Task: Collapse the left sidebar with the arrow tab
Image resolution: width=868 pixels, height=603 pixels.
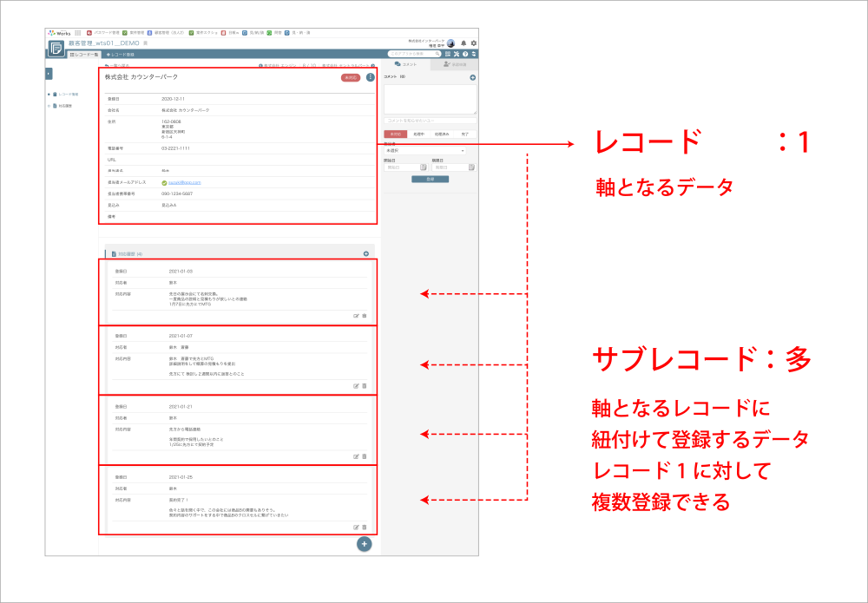Action: (x=49, y=74)
